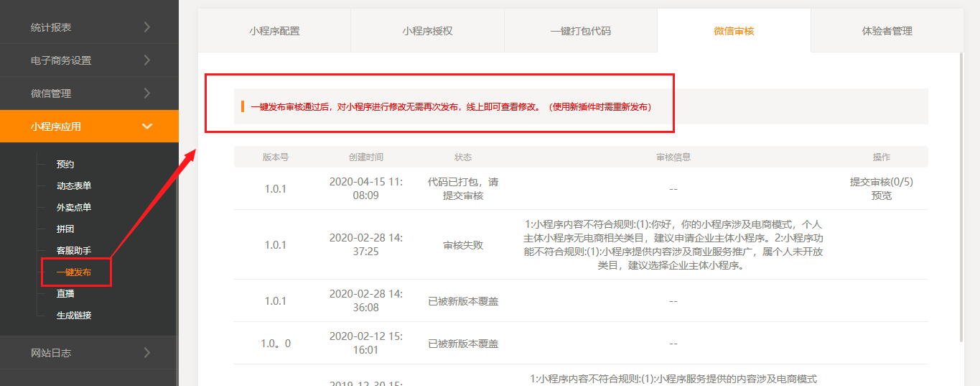Switch to the 小程序配置 tab
The height and width of the screenshot is (386, 980).
tap(274, 31)
